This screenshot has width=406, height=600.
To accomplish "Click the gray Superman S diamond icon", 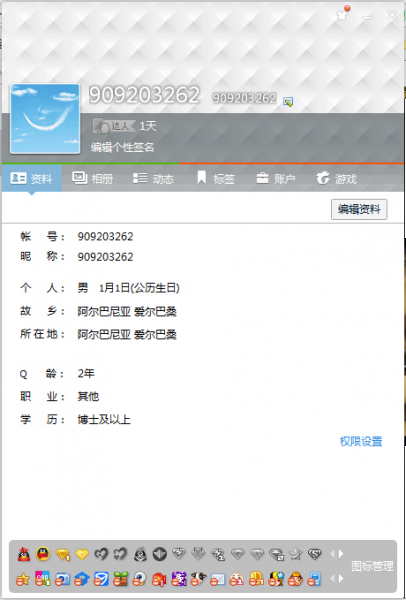I will (315, 554).
